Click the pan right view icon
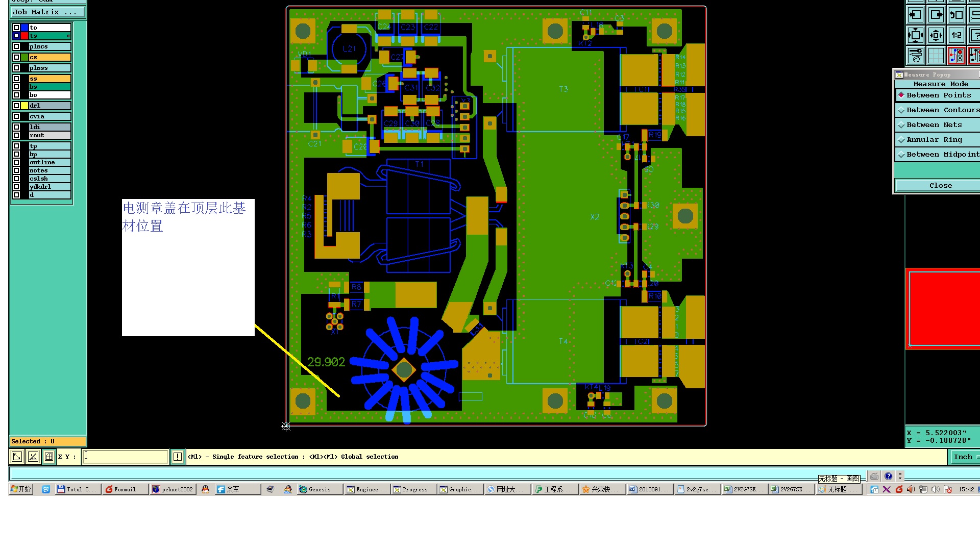This screenshot has width=980, height=551. pyautogui.click(x=936, y=15)
